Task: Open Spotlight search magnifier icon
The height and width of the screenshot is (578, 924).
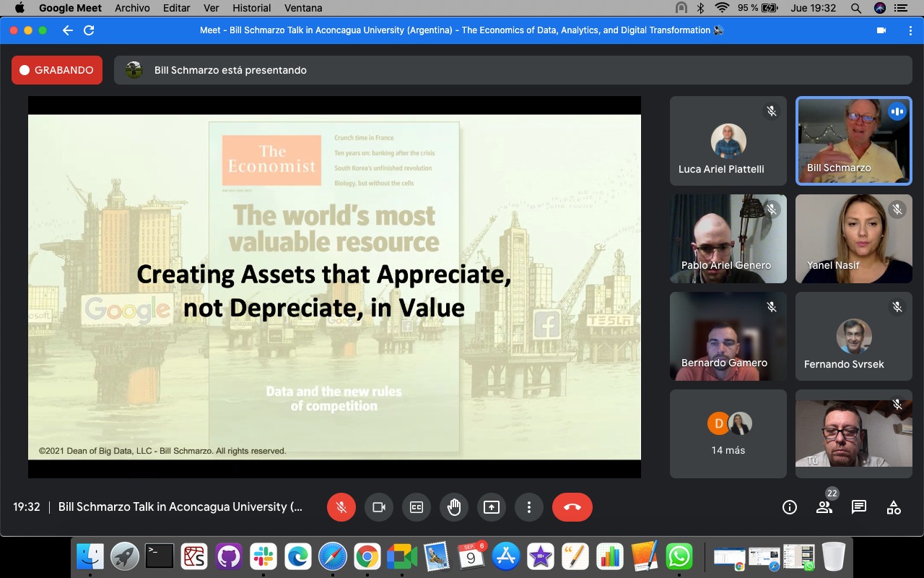Action: 856,8
